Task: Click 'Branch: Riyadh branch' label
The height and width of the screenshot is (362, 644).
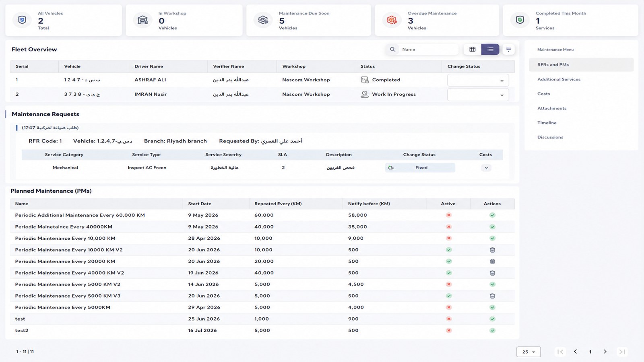Action: 175,141
